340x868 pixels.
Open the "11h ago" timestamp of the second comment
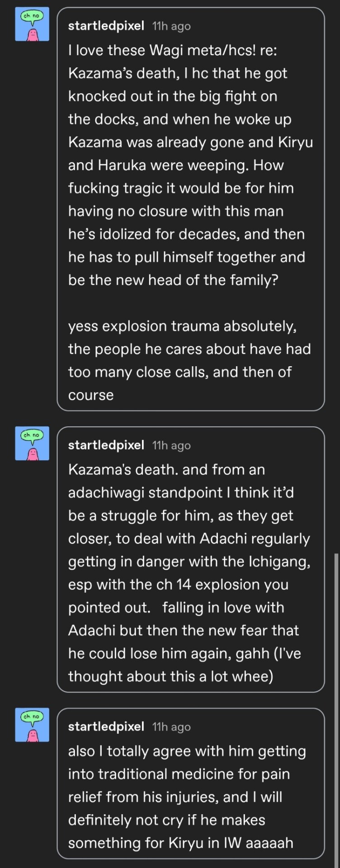tap(171, 445)
